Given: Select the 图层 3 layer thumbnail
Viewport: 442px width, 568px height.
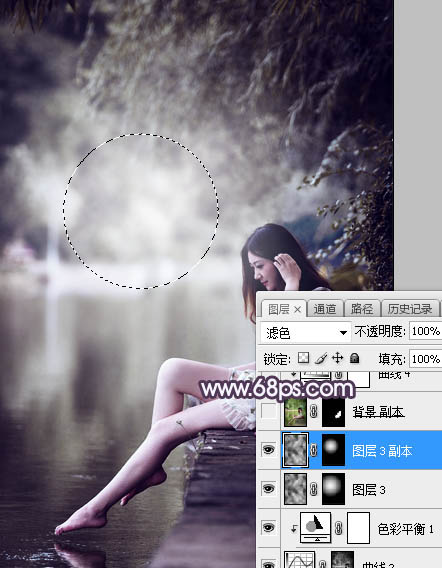Looking at the screenshot, I should (x=296, y=489).
